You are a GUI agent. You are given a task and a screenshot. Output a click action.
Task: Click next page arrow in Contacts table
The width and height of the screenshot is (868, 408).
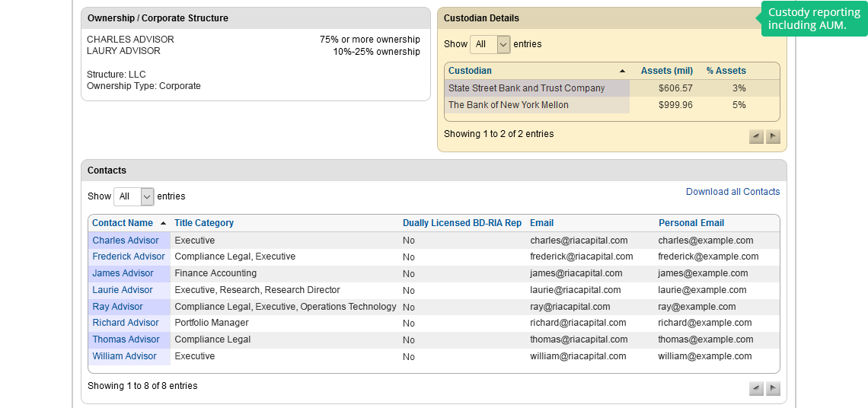tap(773, 388)
